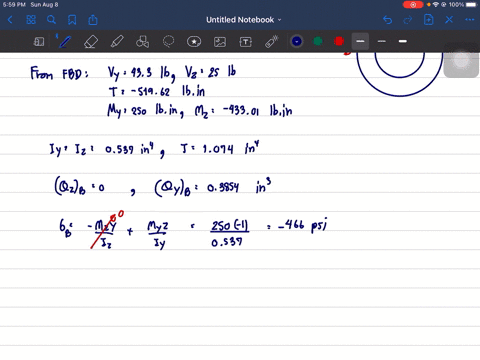Select the Eraser tool
This screenshot has width=480, height=360.
point(91,42)
